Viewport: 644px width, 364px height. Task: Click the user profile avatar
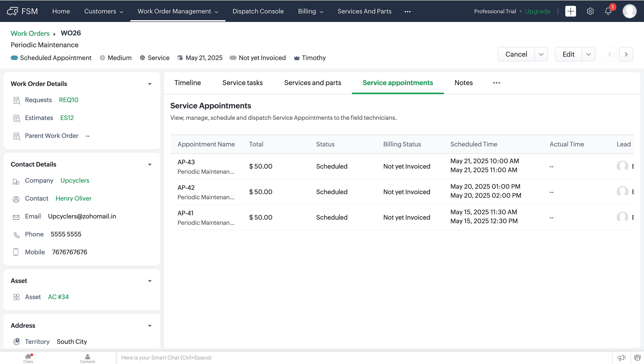point(629,11)
